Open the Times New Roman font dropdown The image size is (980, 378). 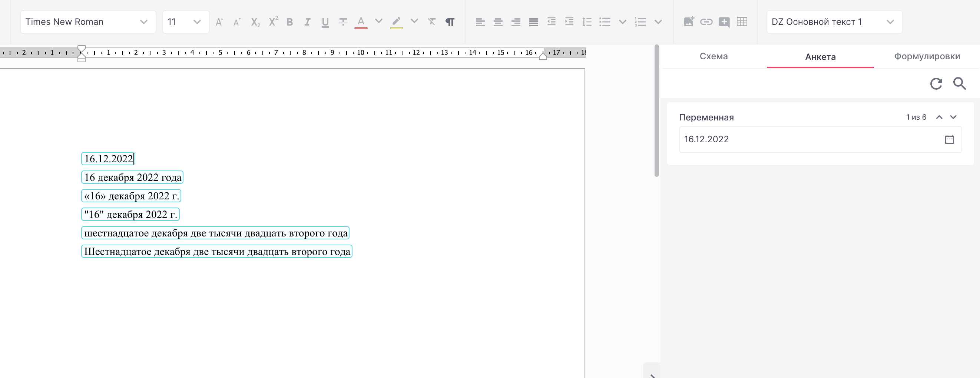click(88, 22)
